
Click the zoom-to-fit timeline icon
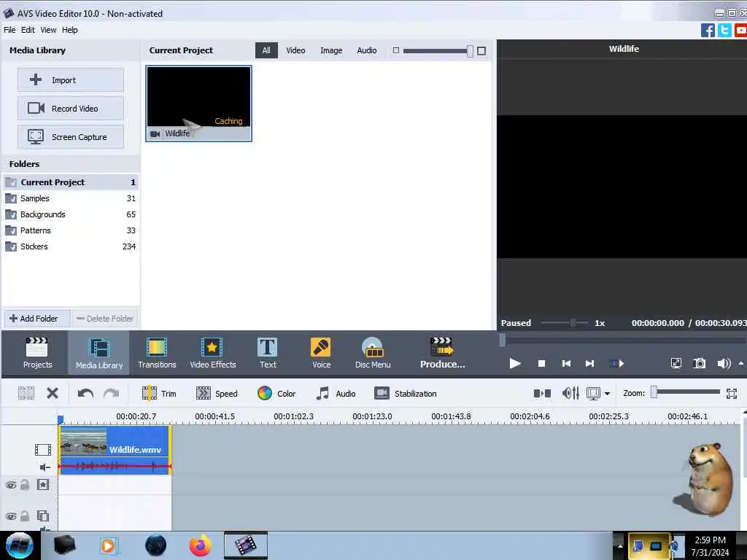[732, 393]
